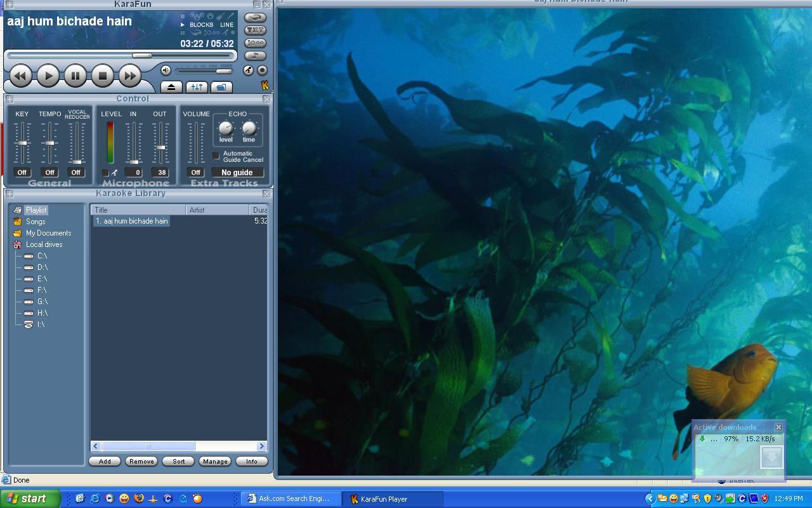The width and height of the screenshot is (812, 508).
Task: Click the Extra Tracks VOLUME slider
Action: point(195,143)
